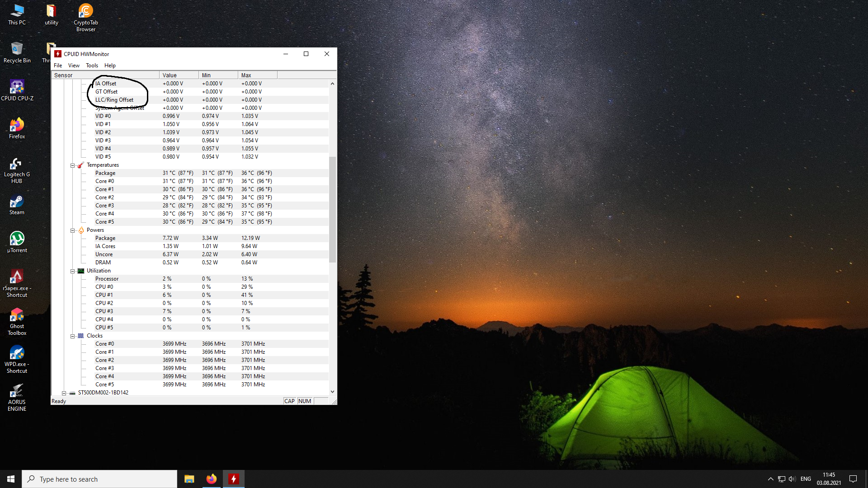Collapse the Clocks tree node
The width and height of the screenshot is (868, 488).
(72, 336)
